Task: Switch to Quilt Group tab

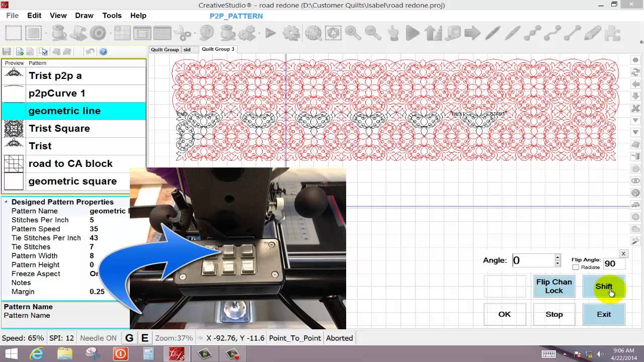Action: click(165, 50)
